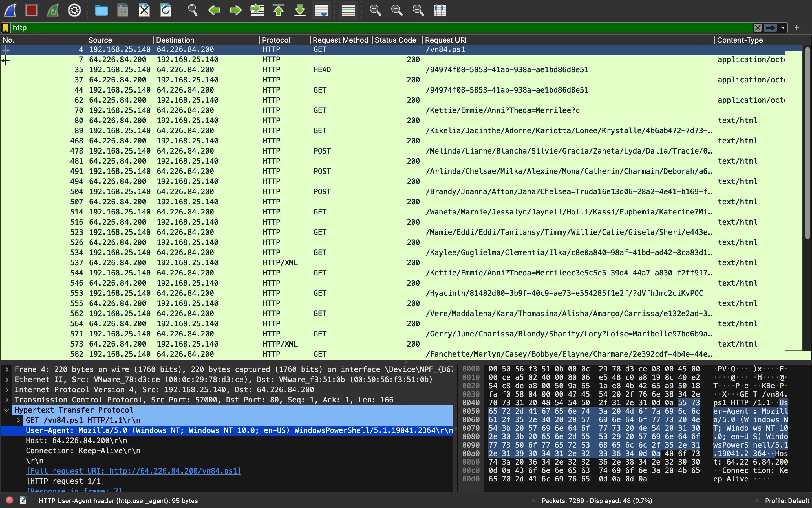
Task: Select packet 89 /Kikelia request row
Action: coord(392,130)
